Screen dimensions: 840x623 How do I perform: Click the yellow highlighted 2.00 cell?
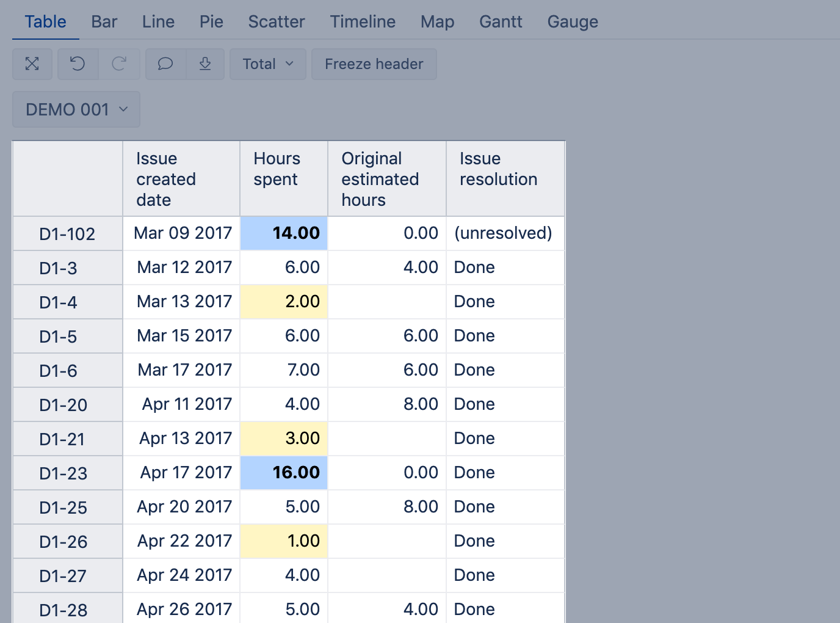[284, 302]
